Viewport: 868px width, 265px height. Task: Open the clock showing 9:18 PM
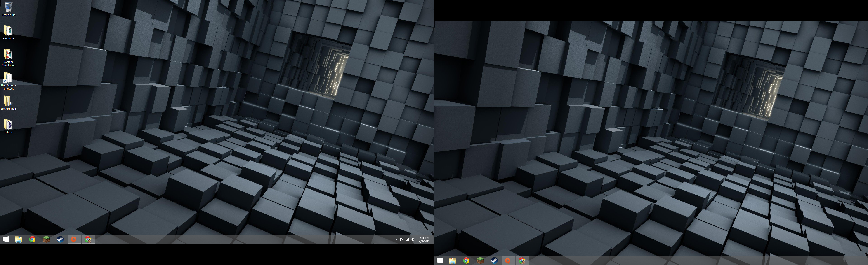click(424, 239)
